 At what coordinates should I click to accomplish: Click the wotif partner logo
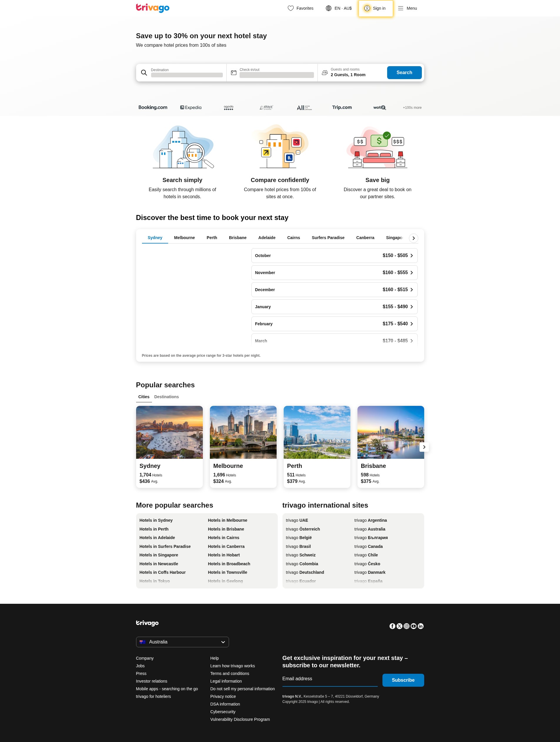[x=380, y=107]
